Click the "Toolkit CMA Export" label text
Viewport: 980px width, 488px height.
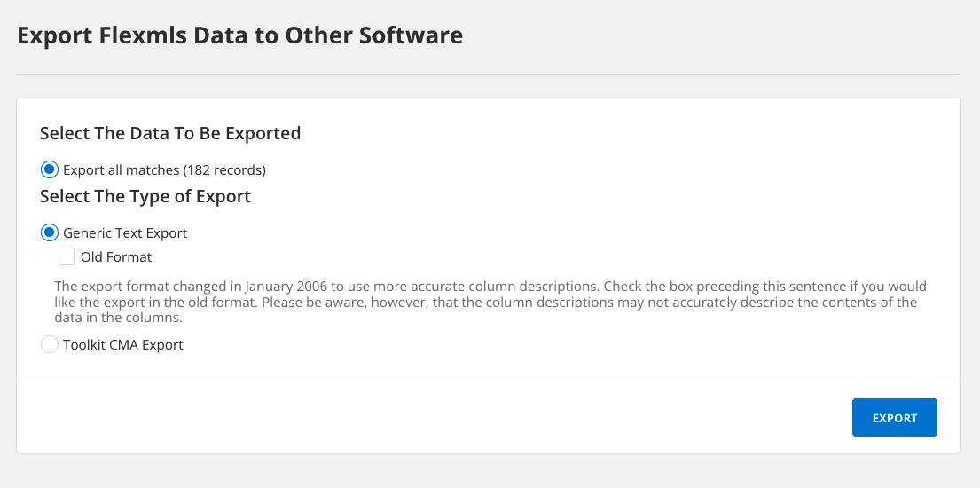123,345
